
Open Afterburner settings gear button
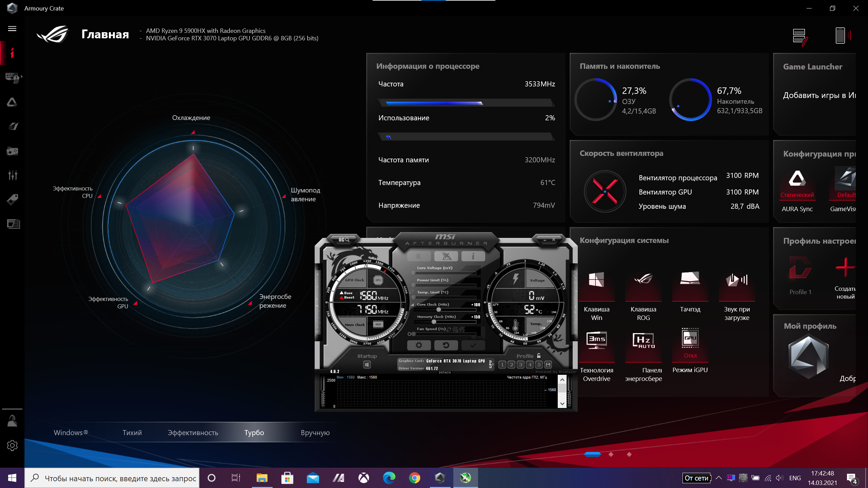[x=419, y=345]
